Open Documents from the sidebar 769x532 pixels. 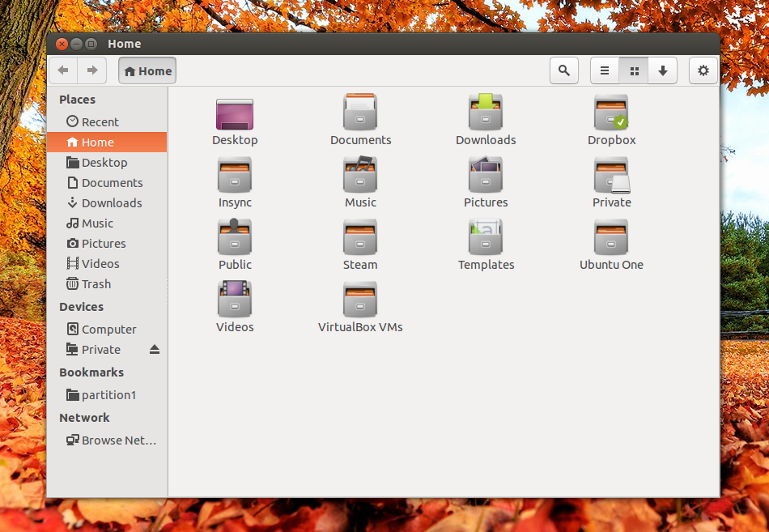click(108, 182)
